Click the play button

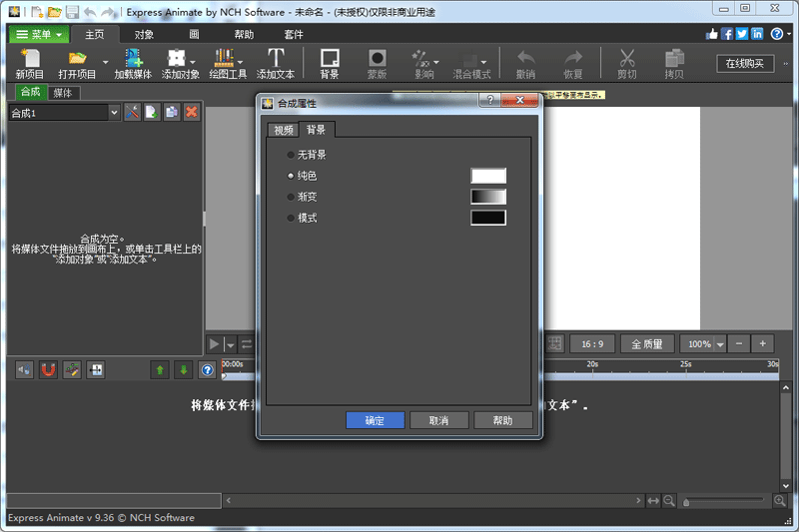coord(214,344)
